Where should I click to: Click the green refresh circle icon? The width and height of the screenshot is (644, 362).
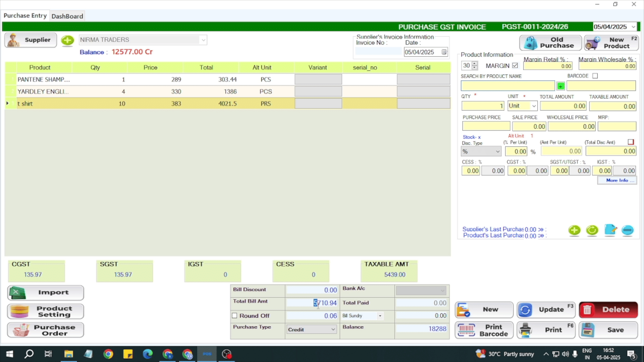(x=592, y=230)
